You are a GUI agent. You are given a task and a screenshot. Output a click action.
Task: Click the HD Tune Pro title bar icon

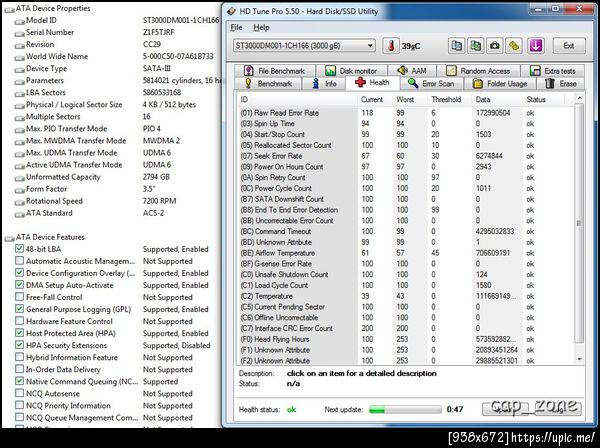tap(231, 11)
